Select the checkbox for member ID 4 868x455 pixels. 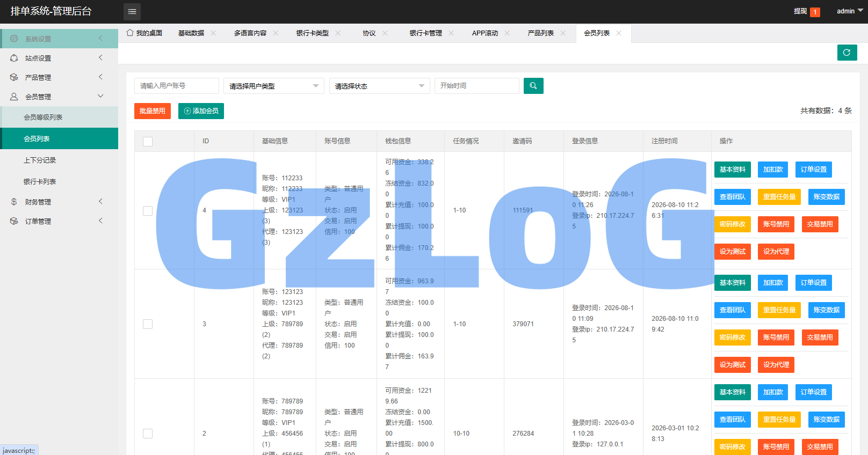point(148,211)
